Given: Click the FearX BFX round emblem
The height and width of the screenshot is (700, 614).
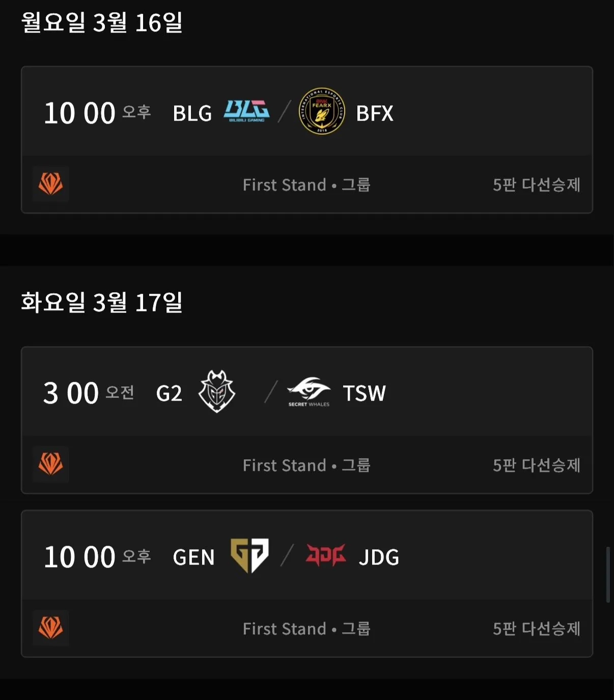Looking at the screenshot, I should pos(322,111).
